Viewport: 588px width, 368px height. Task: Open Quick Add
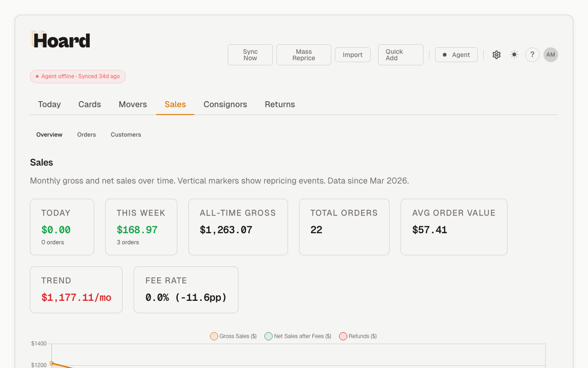401,55
